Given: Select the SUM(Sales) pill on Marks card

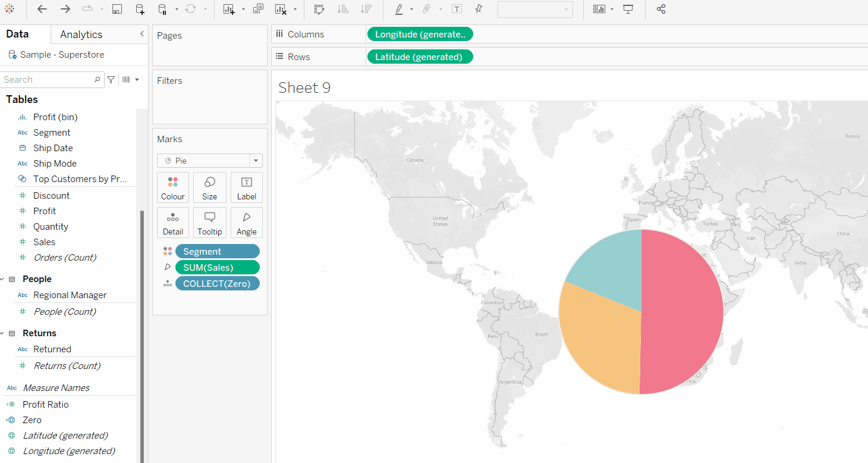Looking at the screenshot, I should click(218, 267).
